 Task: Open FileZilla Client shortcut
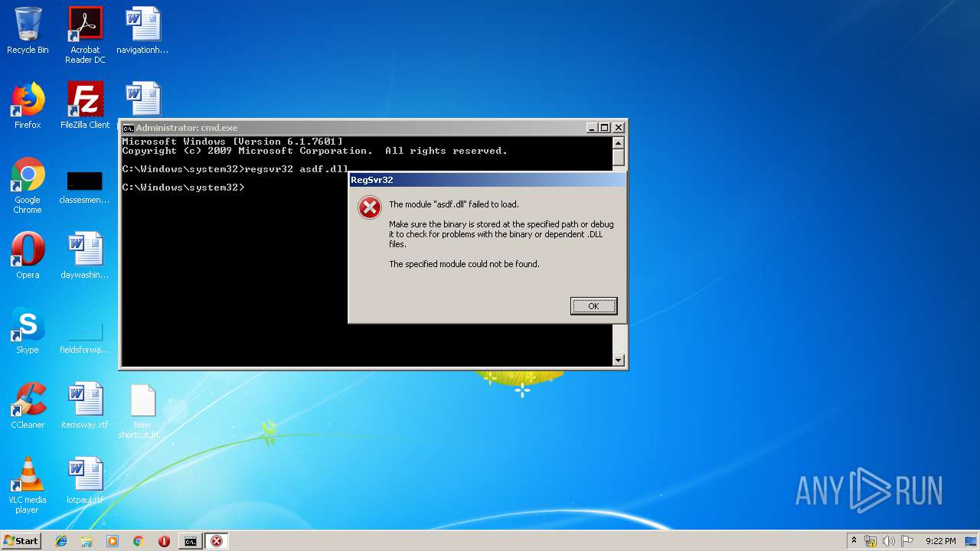[85, 106]
